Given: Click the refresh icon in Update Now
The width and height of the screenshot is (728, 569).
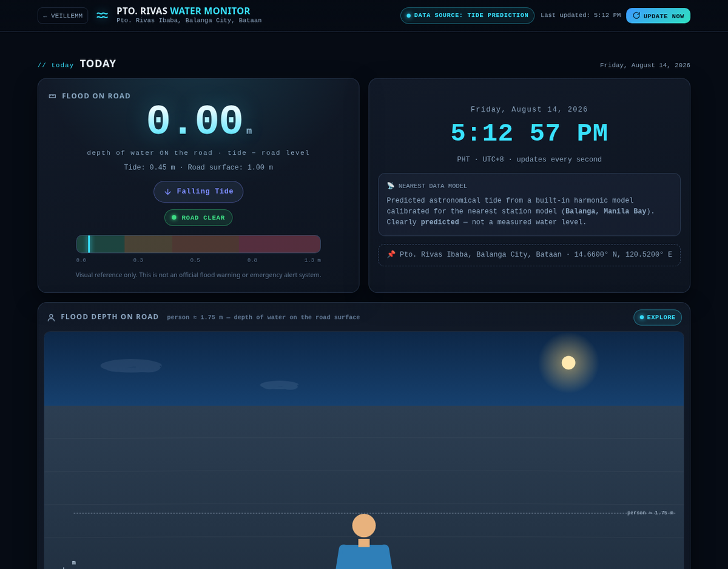Looking at the screenshot, I should tap(636, 15).
